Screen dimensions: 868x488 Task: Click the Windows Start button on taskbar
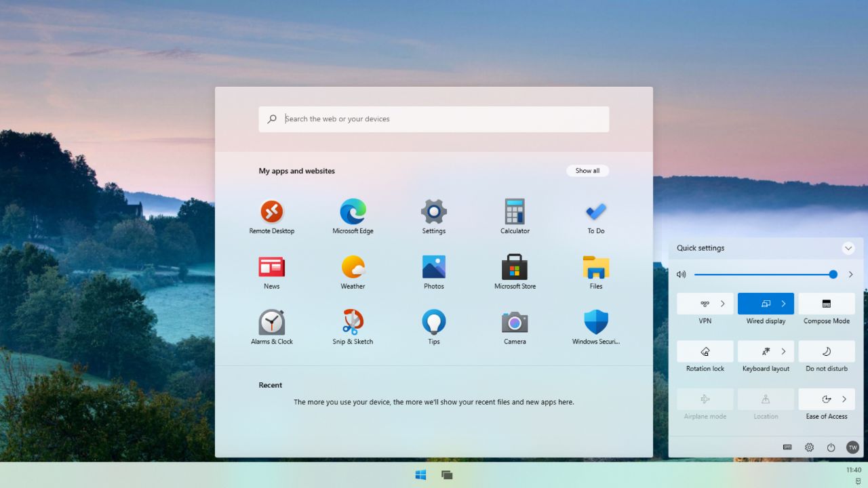click(x=420, y=475)
